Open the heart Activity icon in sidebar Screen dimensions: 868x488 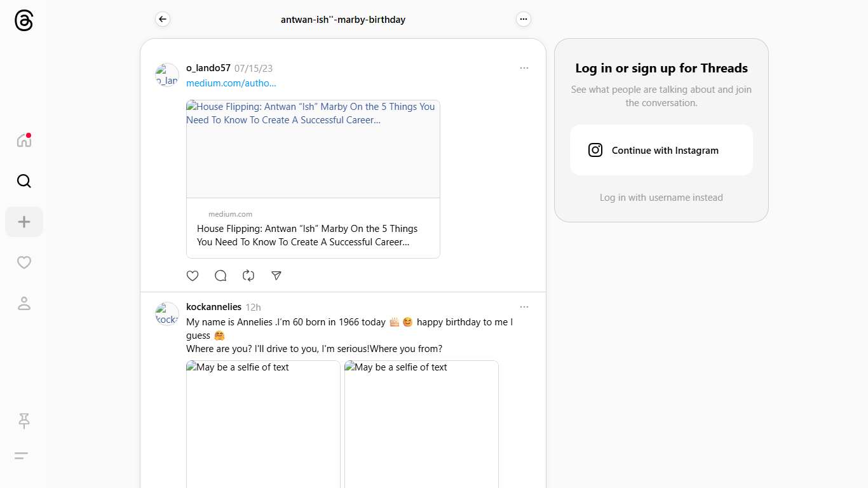point(24,262)
